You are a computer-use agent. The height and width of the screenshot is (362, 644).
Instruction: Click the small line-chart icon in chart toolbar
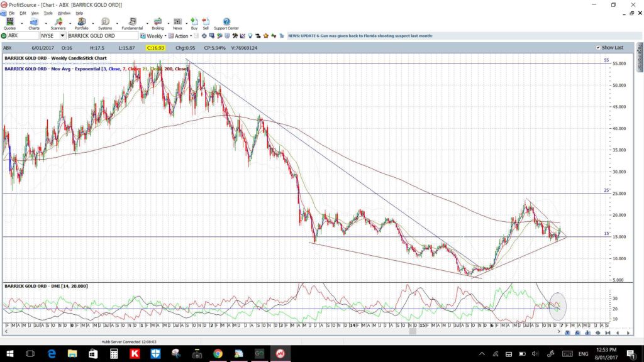pyautogui.click(x=243, y=36)
